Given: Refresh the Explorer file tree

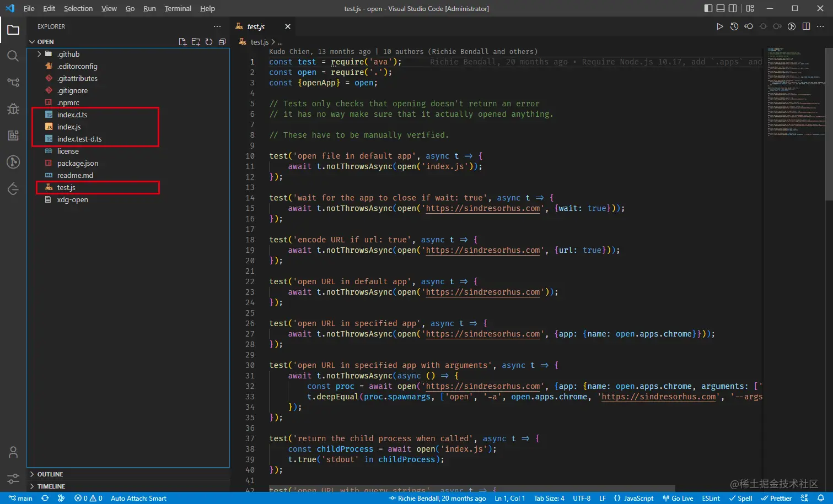Looking at the screenshot, I should (209, 42).
